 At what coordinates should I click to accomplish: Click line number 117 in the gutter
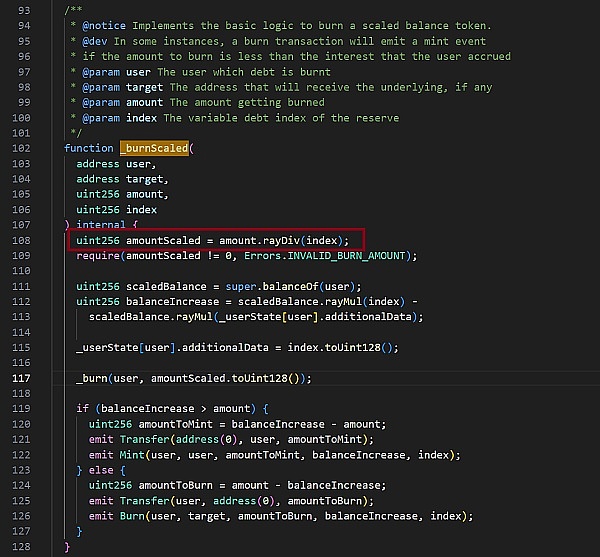(x=20, y=378)
